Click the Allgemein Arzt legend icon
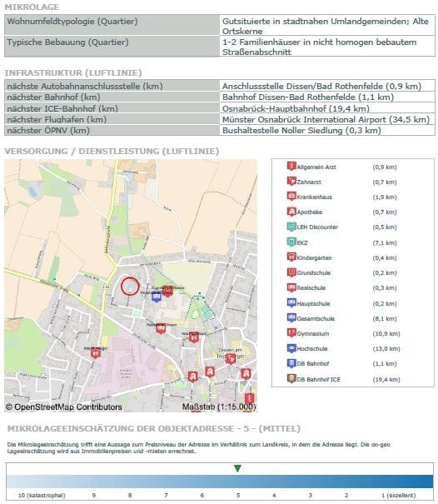438x504 pixels. (x=291, y=166)
